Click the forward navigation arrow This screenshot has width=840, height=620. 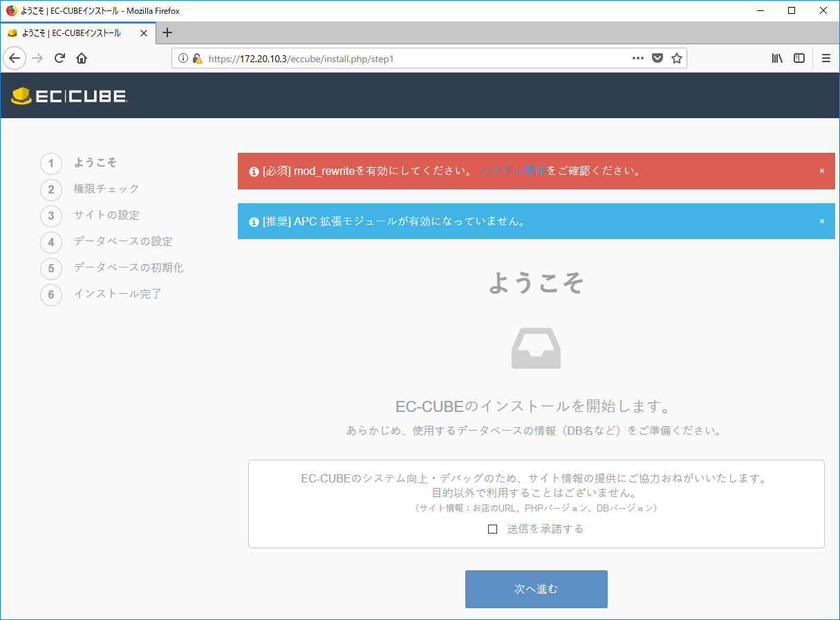pyautogui.click(x=37, y=58)
